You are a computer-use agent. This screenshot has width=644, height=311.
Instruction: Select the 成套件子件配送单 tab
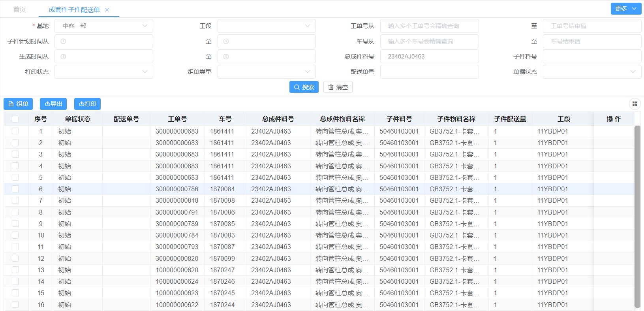[x=74, y=9]
